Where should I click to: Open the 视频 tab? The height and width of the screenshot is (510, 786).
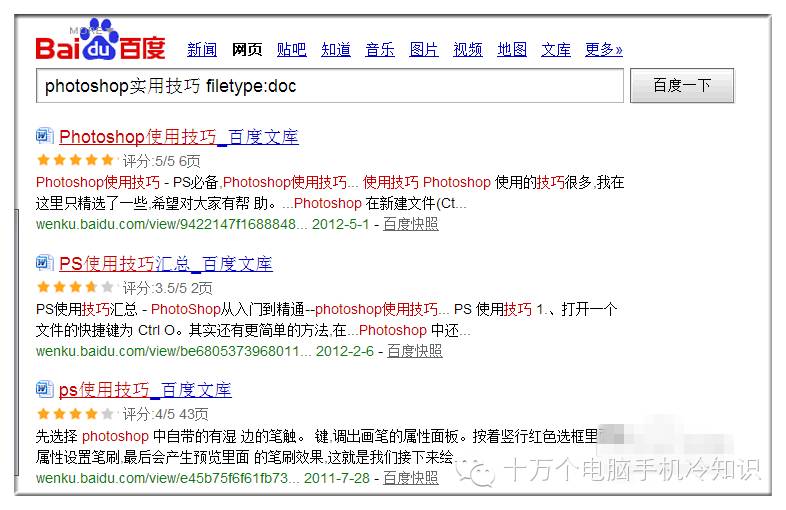[468, 49]
